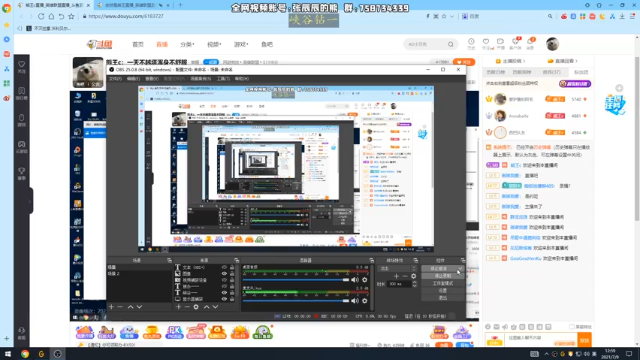Open the OBS scene transition type dropdown
Screen dimensions: 640x360
click(398, 268)
